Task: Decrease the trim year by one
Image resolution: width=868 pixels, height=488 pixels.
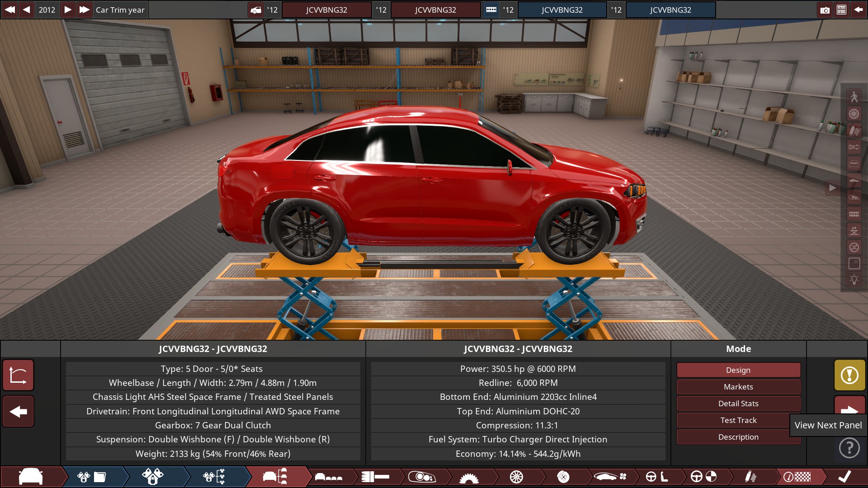Action: [x=27, y=9]
